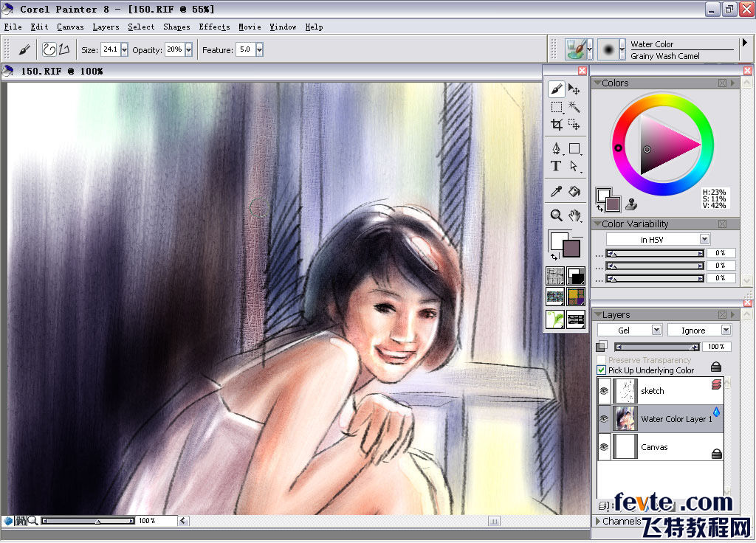Select the Brush tool in toolbox
The image size is (756, 543).
click(556, 89)
